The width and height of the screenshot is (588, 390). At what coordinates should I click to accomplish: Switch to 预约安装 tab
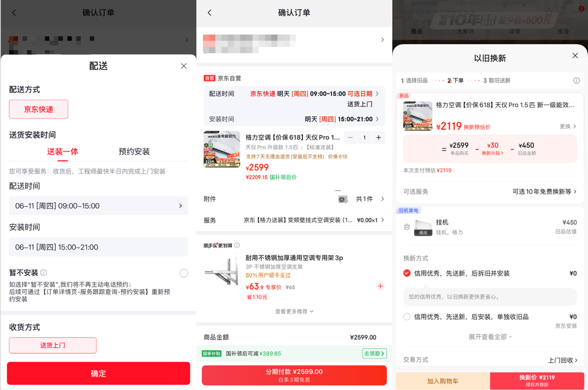click(134, 152)
